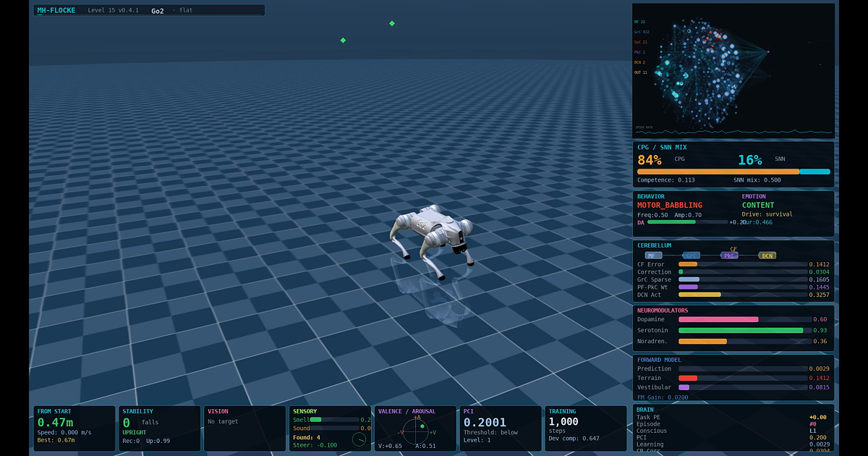Click the purple PkC cerebellum node
This screenshot has width=868, height=456.
point(729,256)
